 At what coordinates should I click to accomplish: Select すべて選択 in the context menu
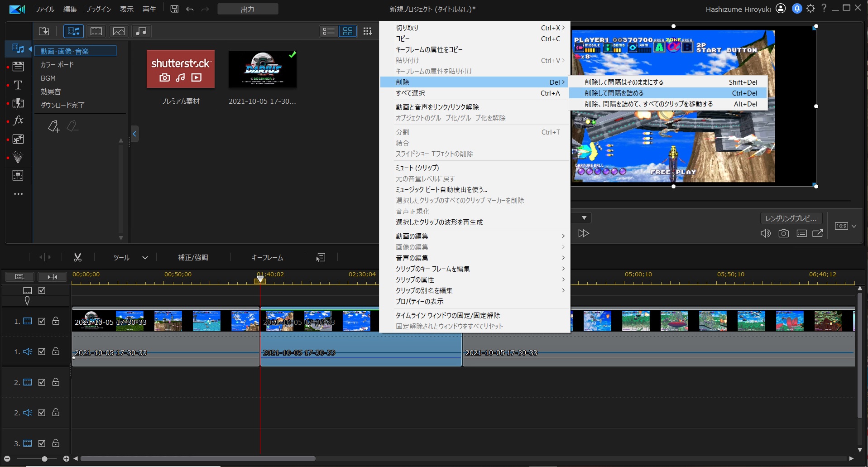[x=475, y=93]
